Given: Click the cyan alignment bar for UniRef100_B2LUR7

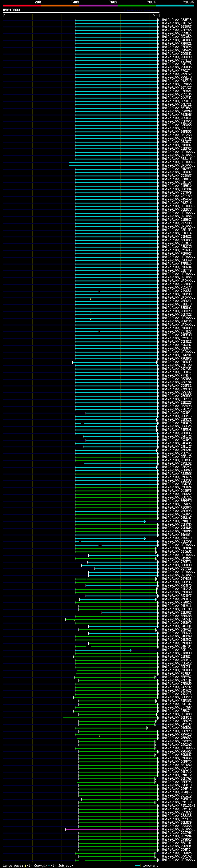Looking at the screenshot, I should (x=130, y=612).
